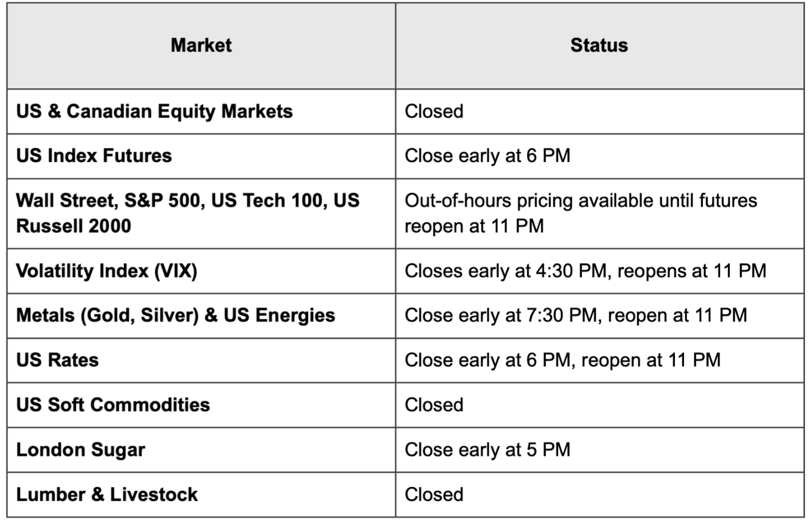812x524 pixels.
Task: Click the US Soft Commodities cell
Action: point(201,405)
